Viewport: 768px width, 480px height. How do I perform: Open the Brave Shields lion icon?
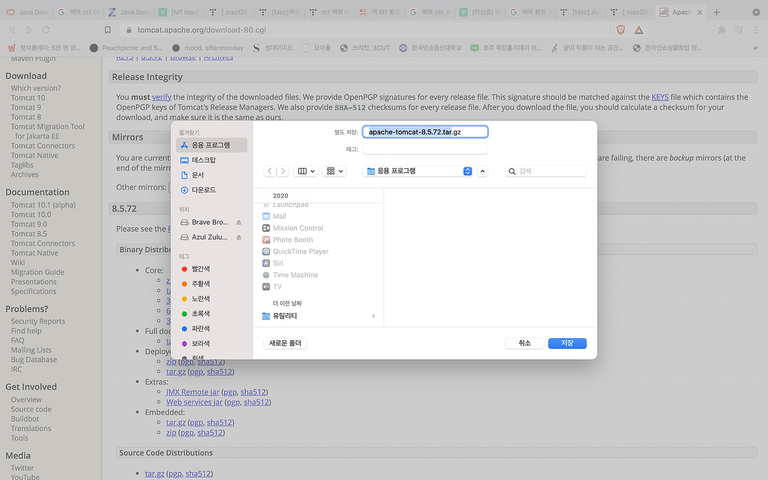coord(621,30)
